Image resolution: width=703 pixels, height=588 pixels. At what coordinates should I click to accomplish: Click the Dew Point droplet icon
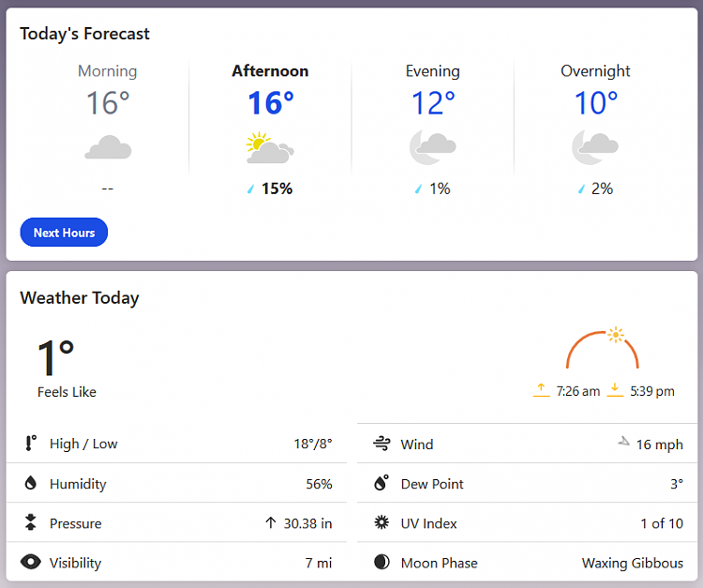coord(381,483)
